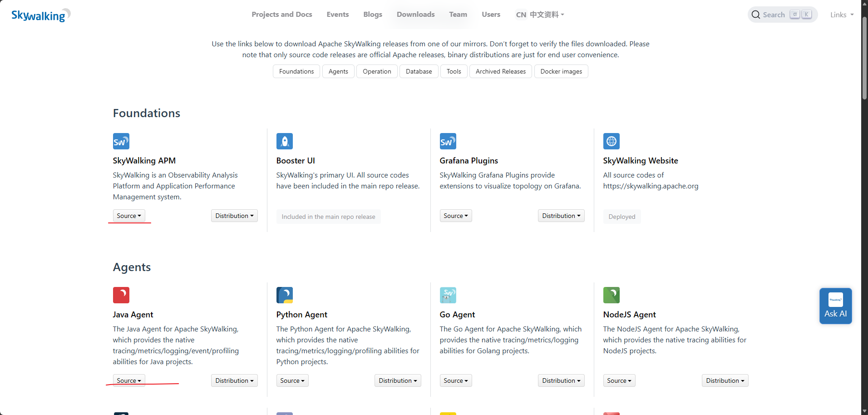Expand SkyWalking APM Source dropdown
This screenshot has width=868, height=415.
129,216
